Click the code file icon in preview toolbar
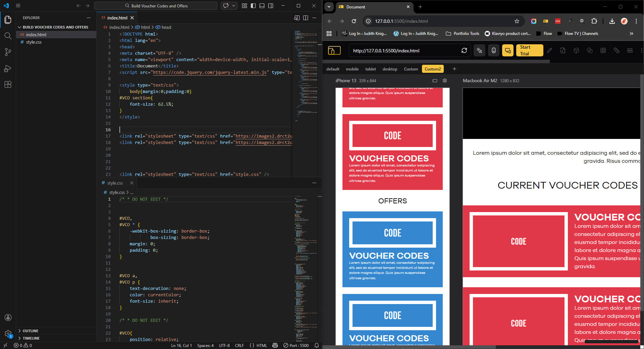 pos(563,51)
